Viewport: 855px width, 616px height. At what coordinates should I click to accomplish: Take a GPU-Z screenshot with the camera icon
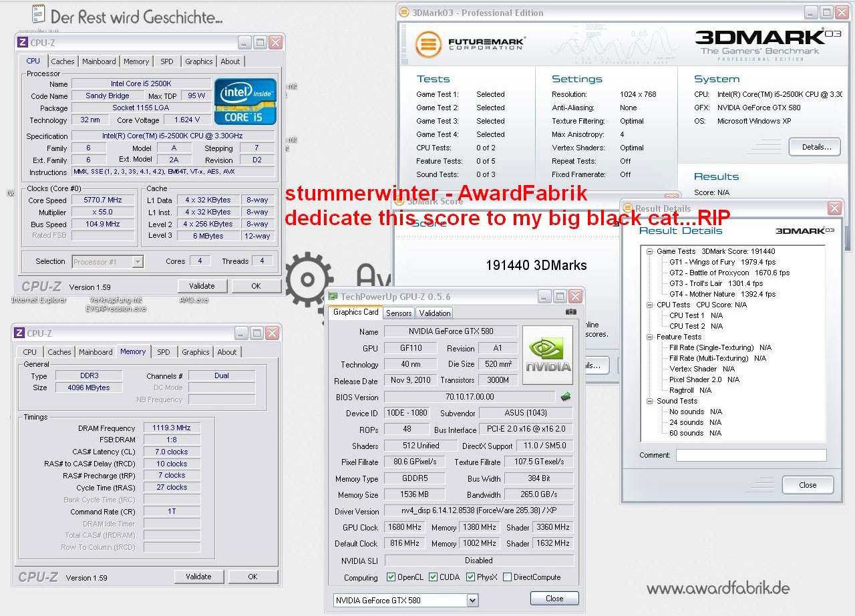pyautogui.click(x=570, y=312)
